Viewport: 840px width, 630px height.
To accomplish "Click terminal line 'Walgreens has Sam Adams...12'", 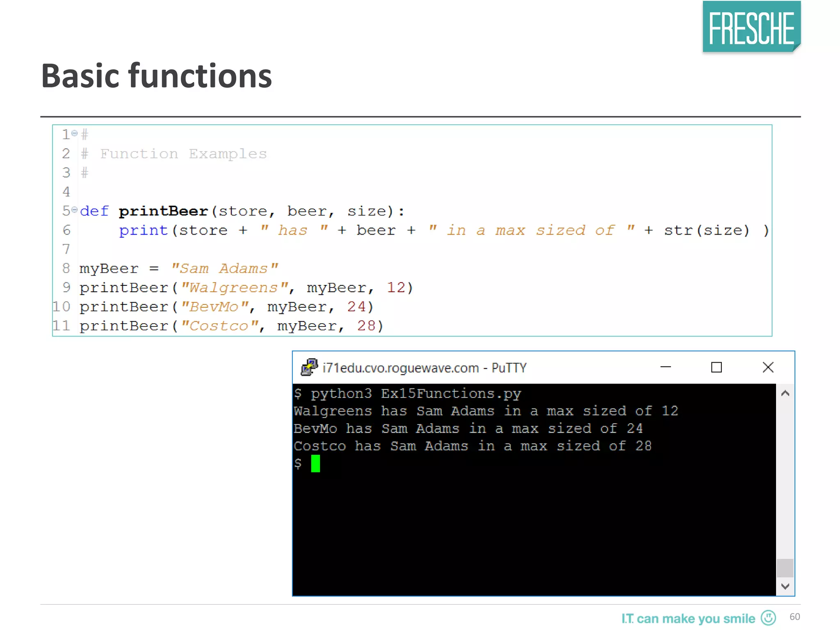I will click(486, 411).
